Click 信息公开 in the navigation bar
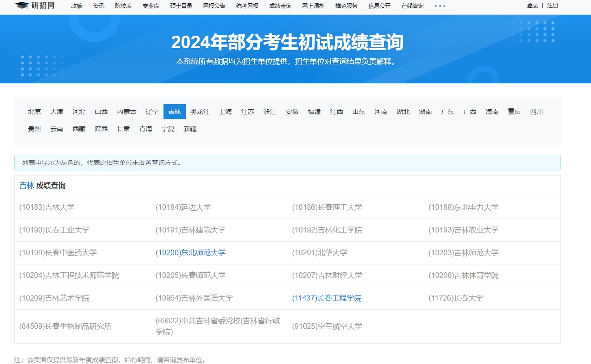 click(379, 6)
